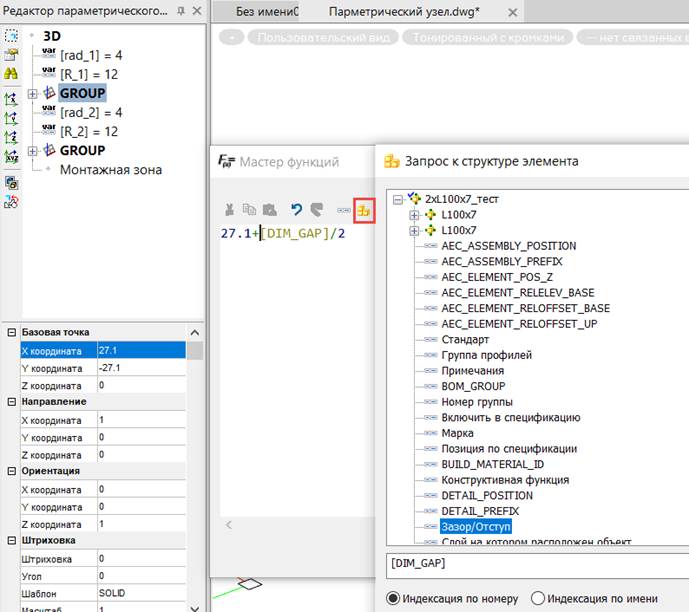Switch to Парметрический узел.dwg tab

point(404,12)
